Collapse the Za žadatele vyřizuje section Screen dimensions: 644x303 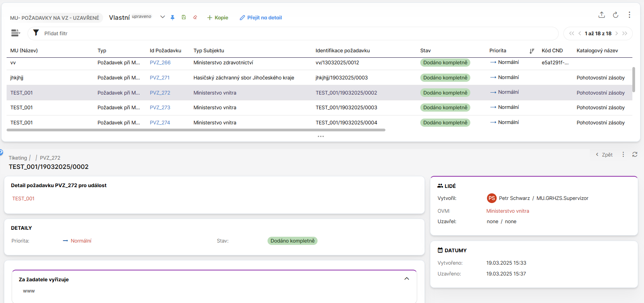click(x=406, y=279)
